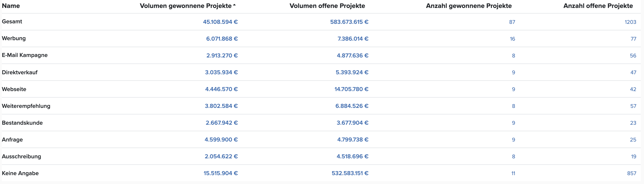
Task: Open Gesamt open volume 583.673.615 €
Action: 349,22
